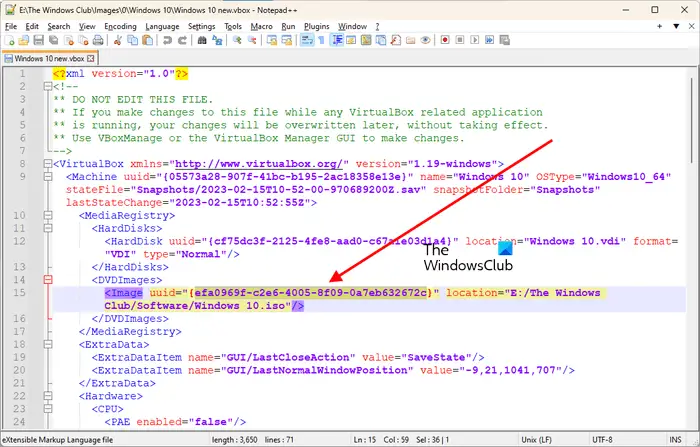Collapse the DVDImages fold at line 14

tap(48, 280)
